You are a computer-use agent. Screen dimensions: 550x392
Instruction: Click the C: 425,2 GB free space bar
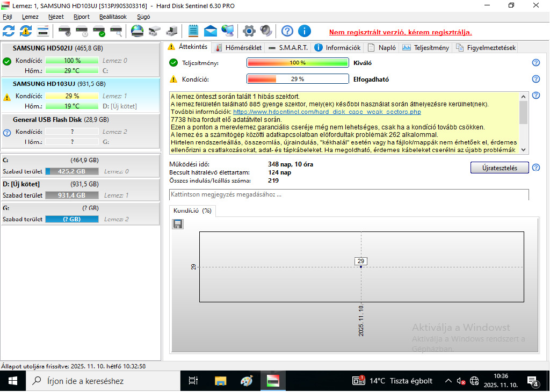point(72,171)
